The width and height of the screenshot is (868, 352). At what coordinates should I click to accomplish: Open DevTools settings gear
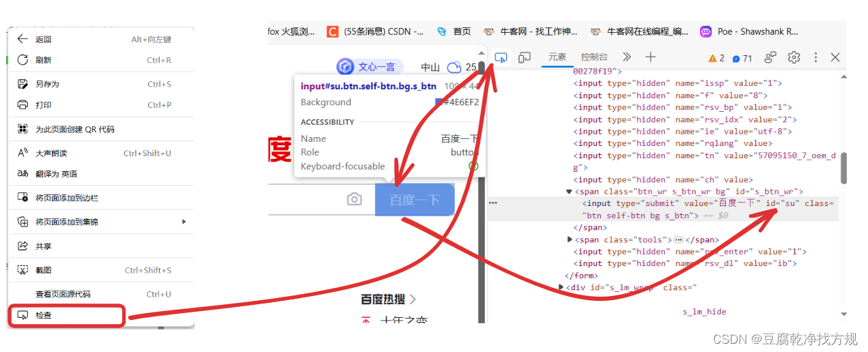tap(794, 57)
